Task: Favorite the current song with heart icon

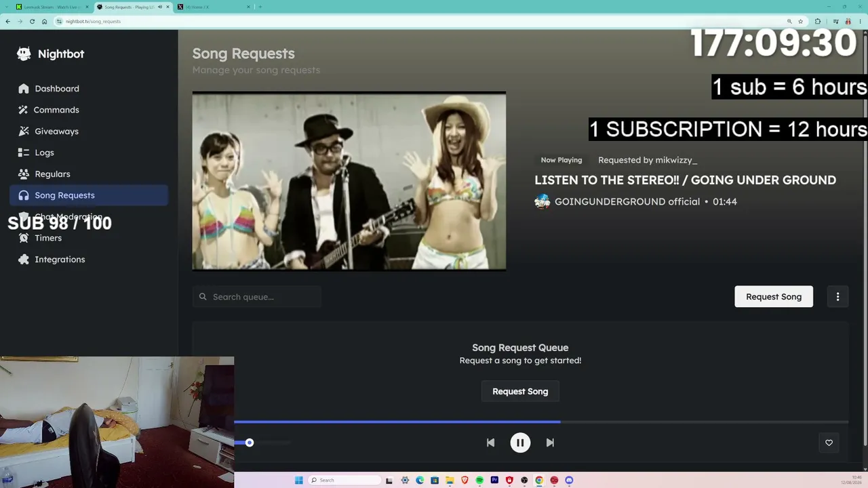Action: (x=829, y=443)
